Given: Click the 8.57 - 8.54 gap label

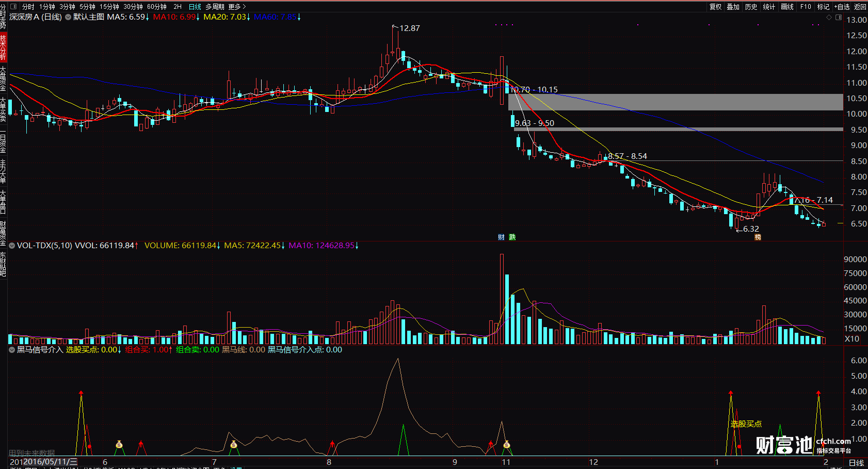Looking at the screenshot, I should (628, 156).
